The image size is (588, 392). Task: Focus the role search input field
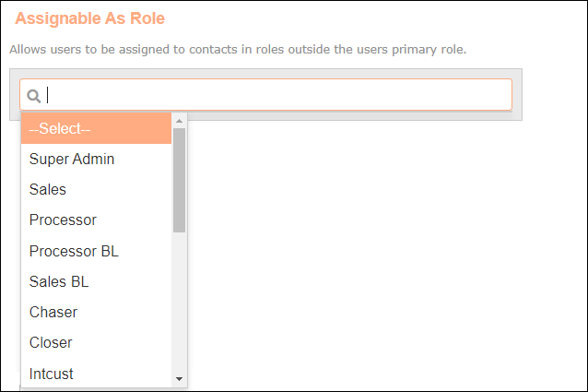coord(265,94)
